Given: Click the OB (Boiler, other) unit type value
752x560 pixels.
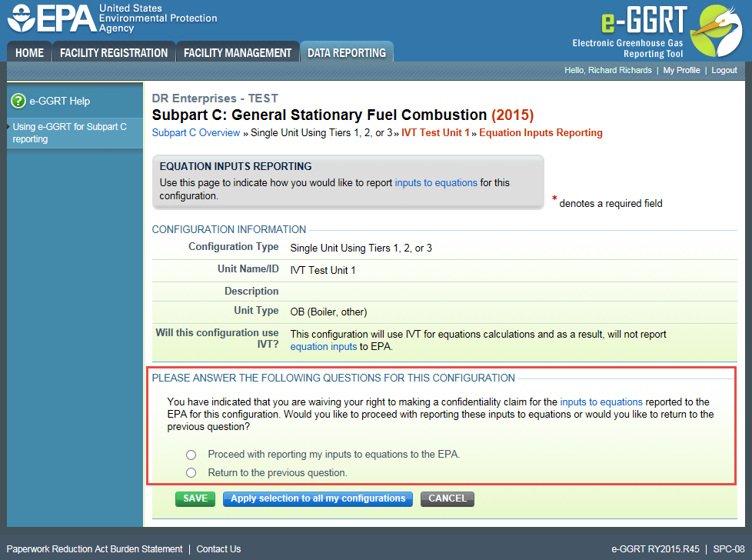Looking at the screenshot, I should click(328, 312).
